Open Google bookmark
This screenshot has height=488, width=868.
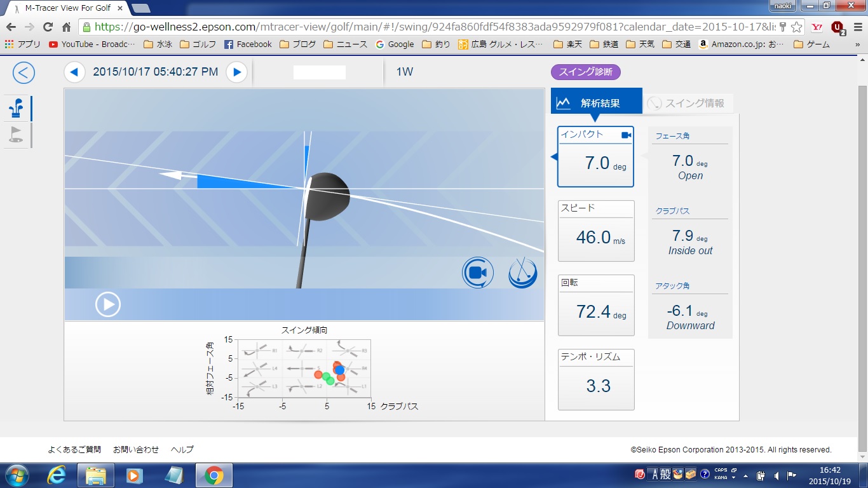(395, 44)
